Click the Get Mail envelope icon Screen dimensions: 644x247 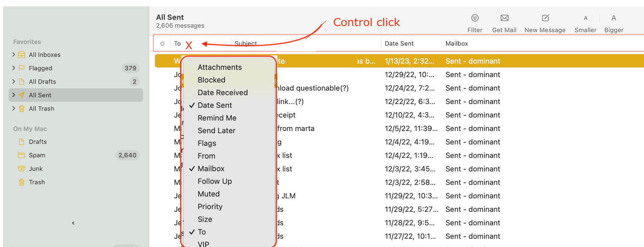504,18
